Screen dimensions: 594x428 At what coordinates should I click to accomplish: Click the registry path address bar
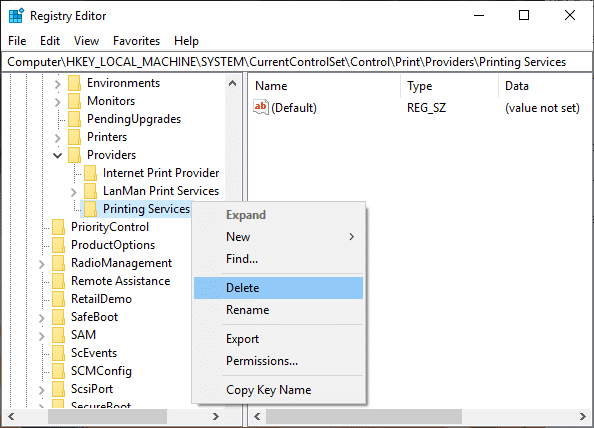tap(297, 62)
